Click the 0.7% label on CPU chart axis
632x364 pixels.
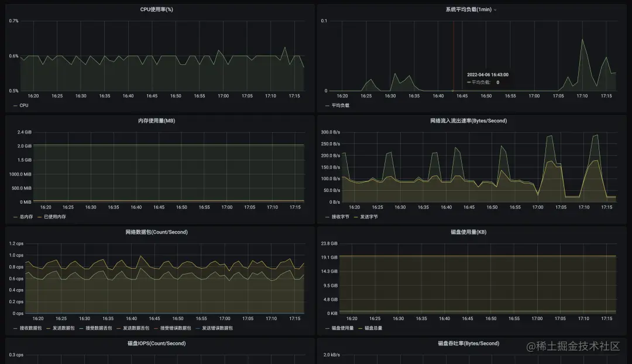click(13, 20)
